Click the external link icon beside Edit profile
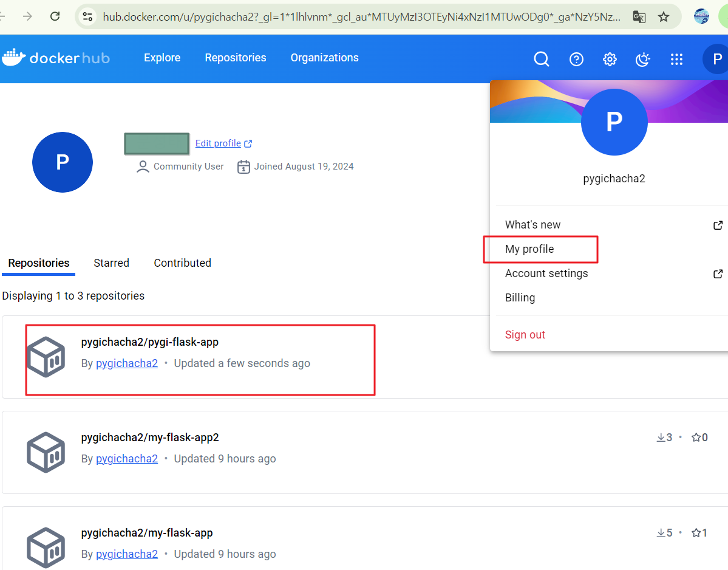The width and height of the screenshot is (728, 570). coord(248,143)
